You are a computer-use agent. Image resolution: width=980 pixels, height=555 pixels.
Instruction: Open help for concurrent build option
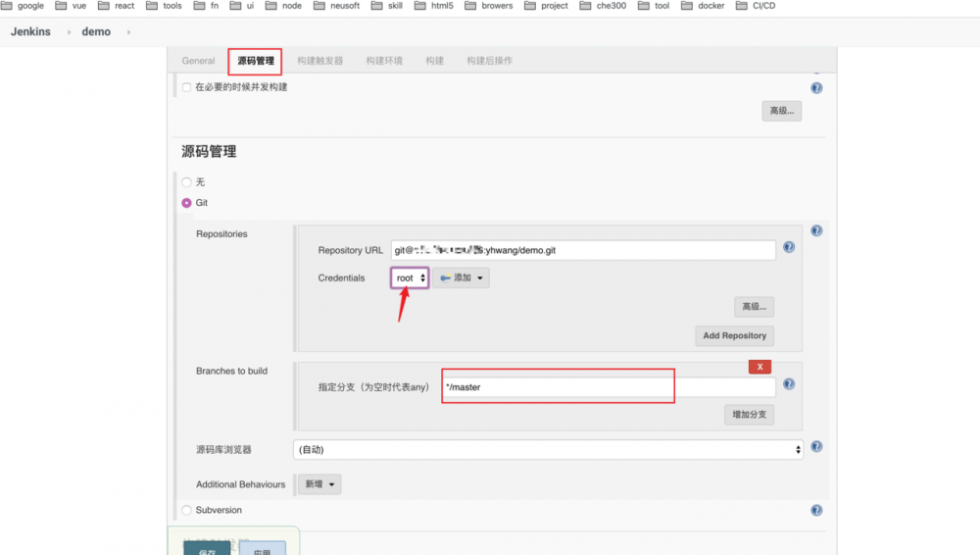point(816,87)
